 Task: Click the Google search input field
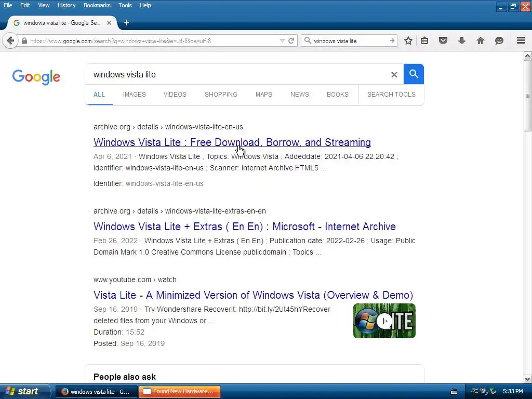coord(237,74)
